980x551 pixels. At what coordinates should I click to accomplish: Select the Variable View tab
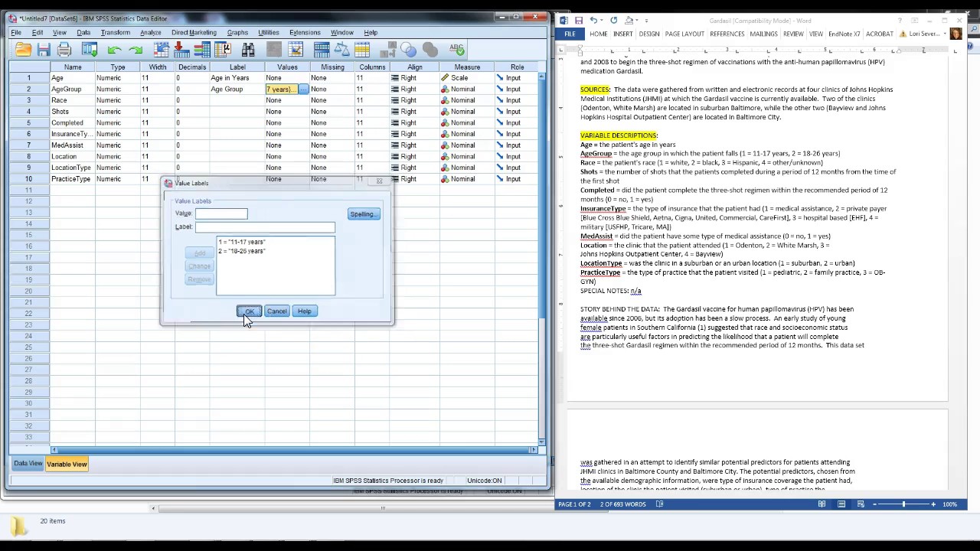tap(67, 464)
